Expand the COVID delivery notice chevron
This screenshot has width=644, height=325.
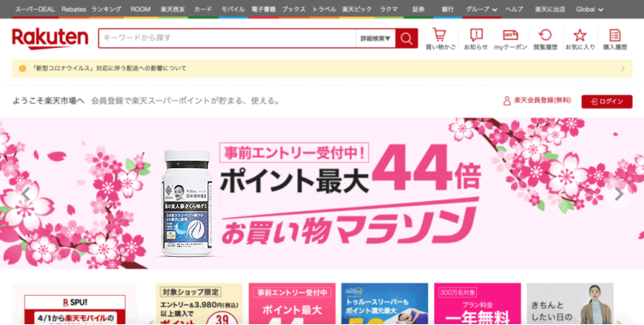623,69
